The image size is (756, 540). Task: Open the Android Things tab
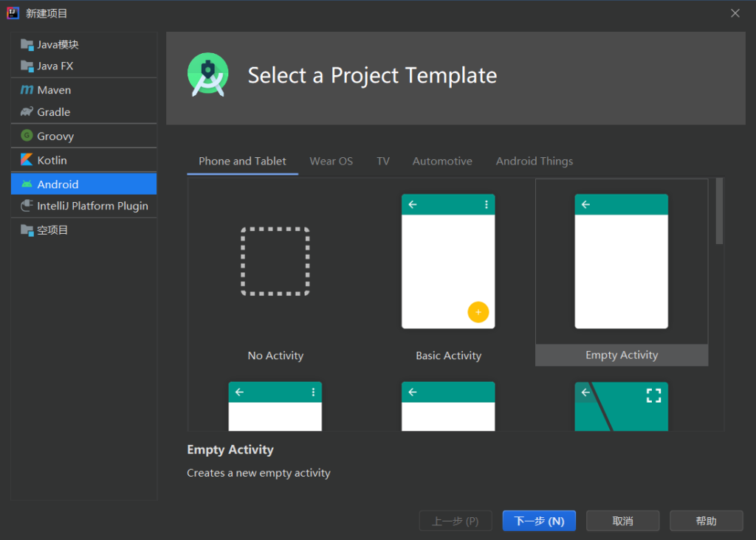(x=535, y=162)
